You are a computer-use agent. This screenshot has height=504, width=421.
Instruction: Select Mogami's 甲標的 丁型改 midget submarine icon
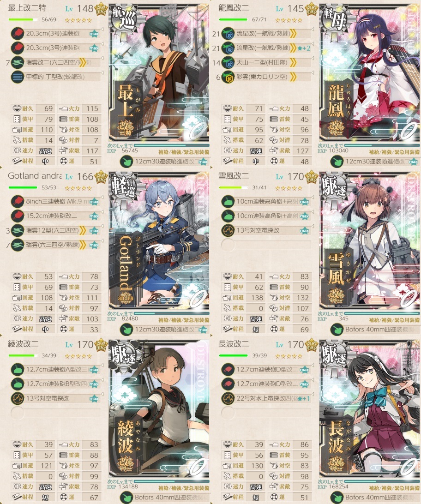tap(18, 77)
